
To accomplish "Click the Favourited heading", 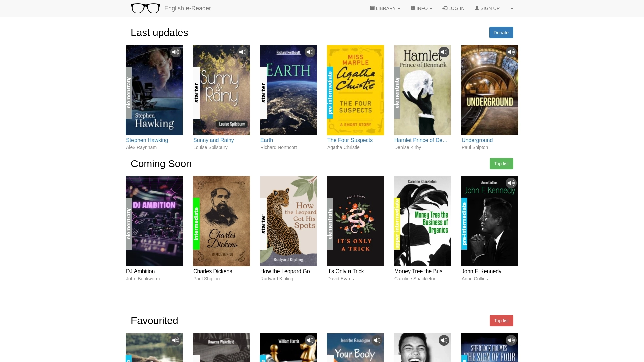I will 154,321.
